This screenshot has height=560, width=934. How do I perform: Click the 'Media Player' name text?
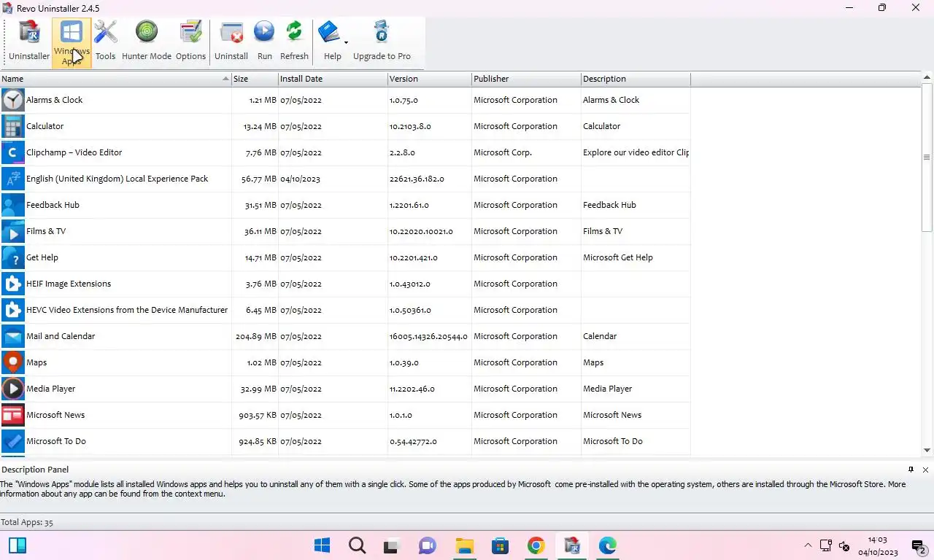click(51, 389)
